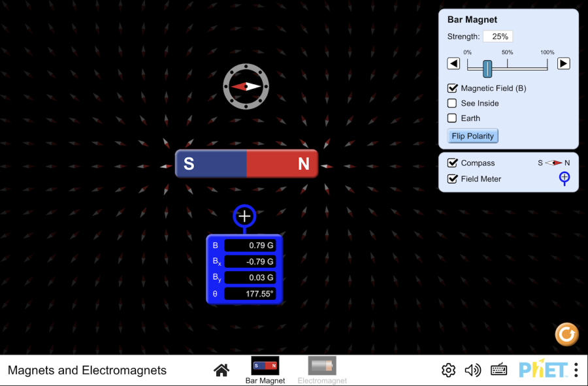
Task: Open the settings gear preferences
Action: pos(448,370)
